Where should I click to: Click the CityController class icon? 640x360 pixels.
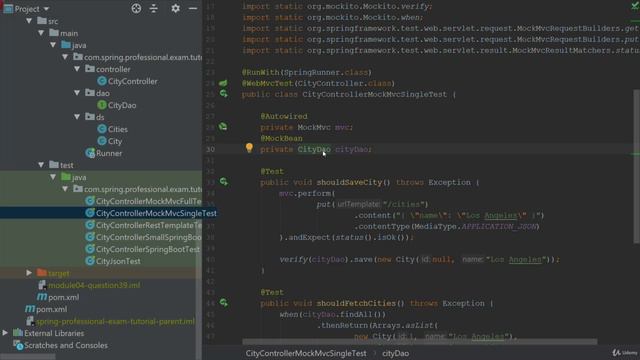[x=102, y=81]
